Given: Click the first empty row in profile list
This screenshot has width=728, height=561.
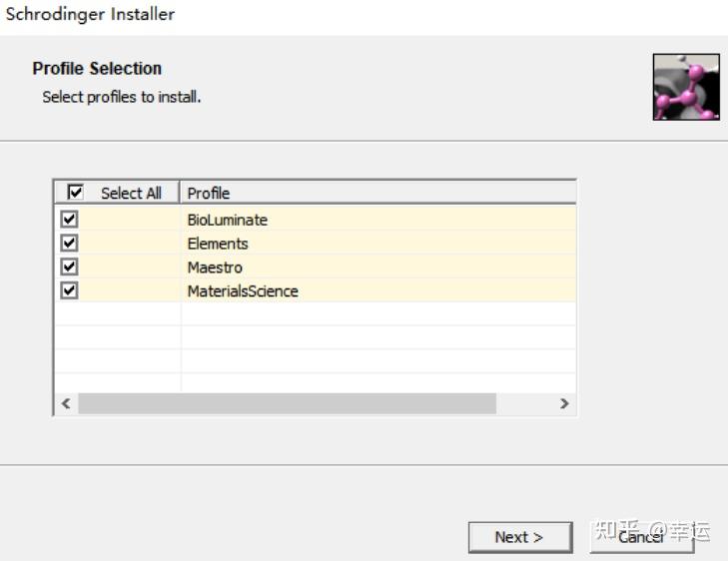Looking at the screenshot, I should point(316,314).
